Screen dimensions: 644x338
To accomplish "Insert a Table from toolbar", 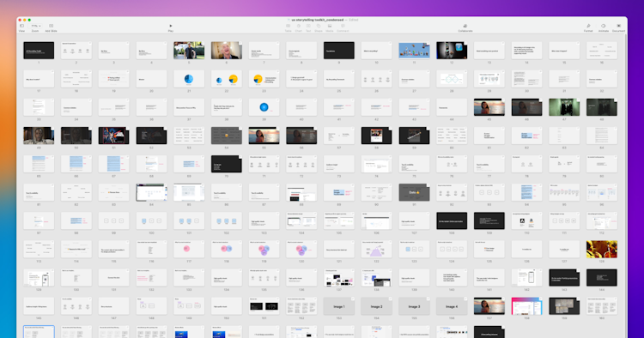I will [x=289, y=27].
